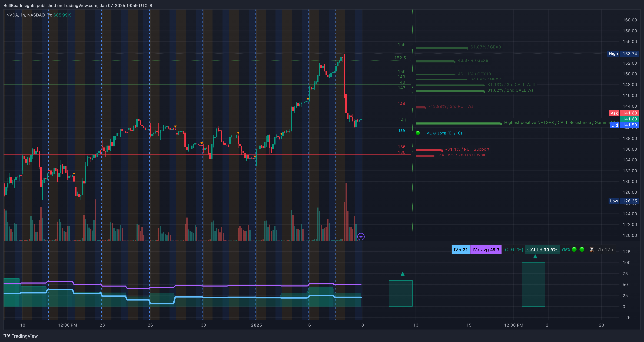This screenshot has height=342, width=644.
Task: Click the cyan 139 HVL level label
Action: pos(401,131)
